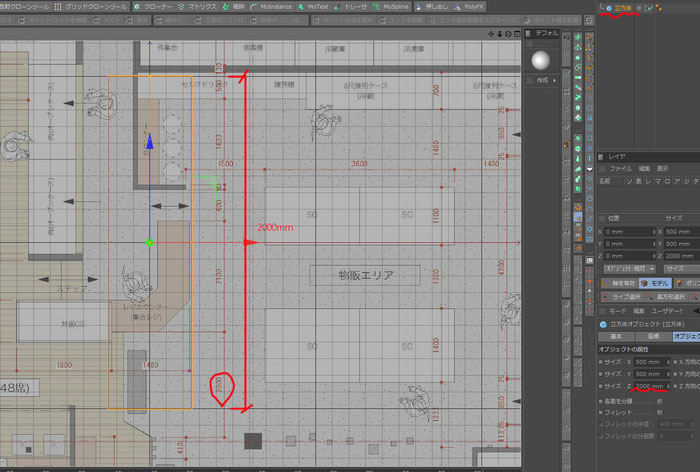
Task: Add a Tracer object (トレーサ)
Action: point(350,7)
